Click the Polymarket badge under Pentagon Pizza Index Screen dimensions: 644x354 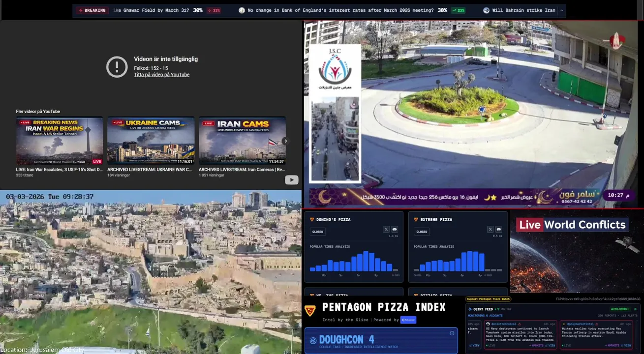tap(408, 320)
